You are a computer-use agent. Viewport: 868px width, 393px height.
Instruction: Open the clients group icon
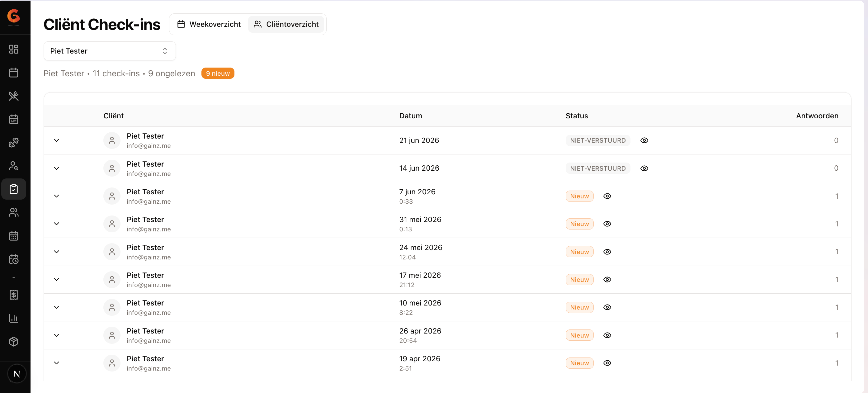tap(13, 212)
